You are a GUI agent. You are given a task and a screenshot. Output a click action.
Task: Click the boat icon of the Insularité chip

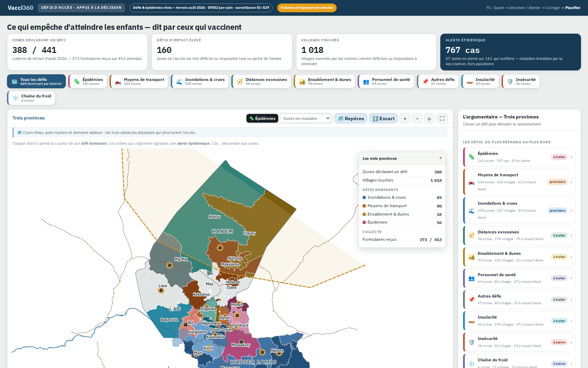470,82
